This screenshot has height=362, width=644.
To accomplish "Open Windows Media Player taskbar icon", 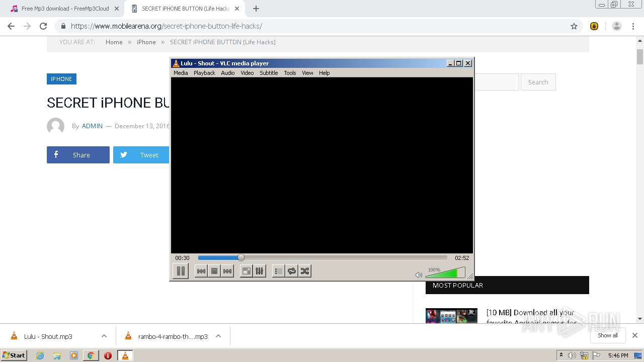I will click(x=74, y=355).
